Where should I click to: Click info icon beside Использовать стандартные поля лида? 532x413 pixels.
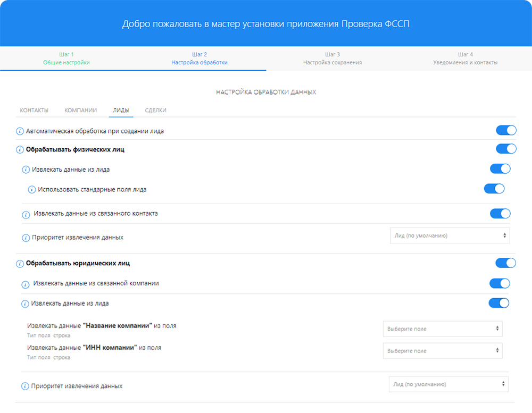coord(32,190)
